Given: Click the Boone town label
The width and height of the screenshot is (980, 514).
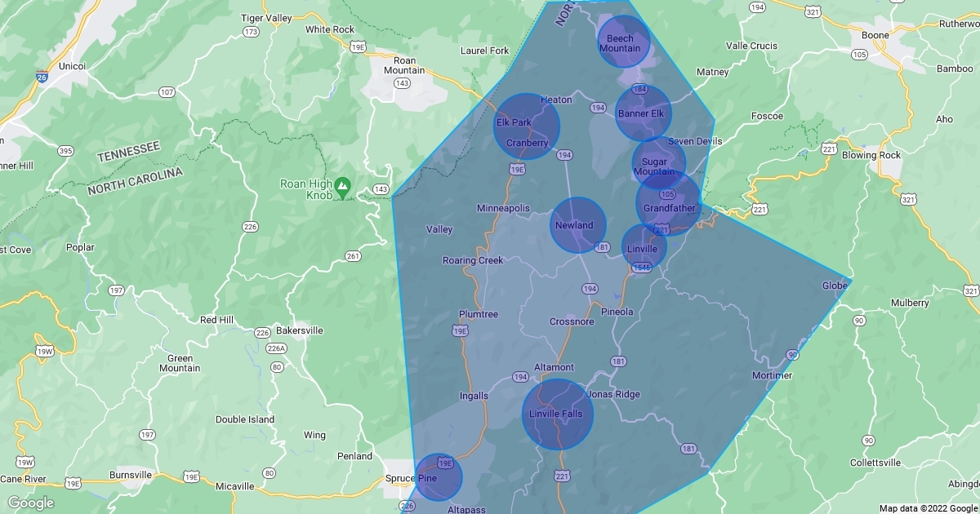Looking at the screenshot, I should [x=875, y=36].
